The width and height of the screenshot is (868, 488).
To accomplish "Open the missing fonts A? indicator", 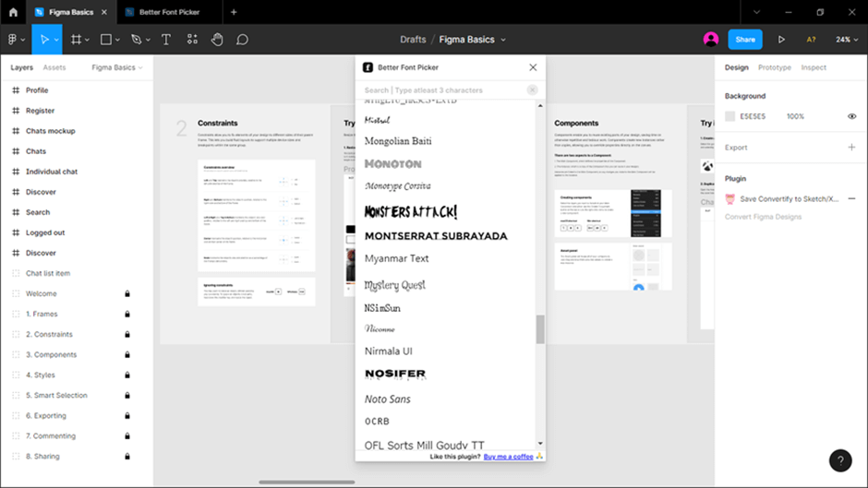I will [811, 40].
